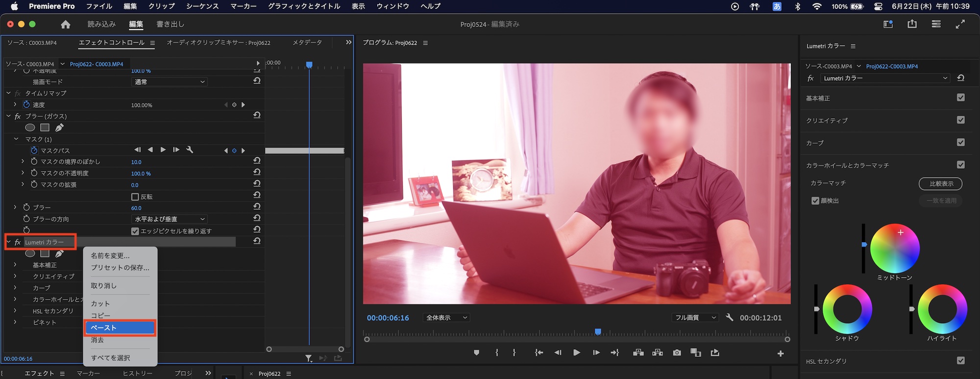Open the Button Editor plus icon
Image resolution: width=980 pixels, height=379 pixels.
(780, 353)
